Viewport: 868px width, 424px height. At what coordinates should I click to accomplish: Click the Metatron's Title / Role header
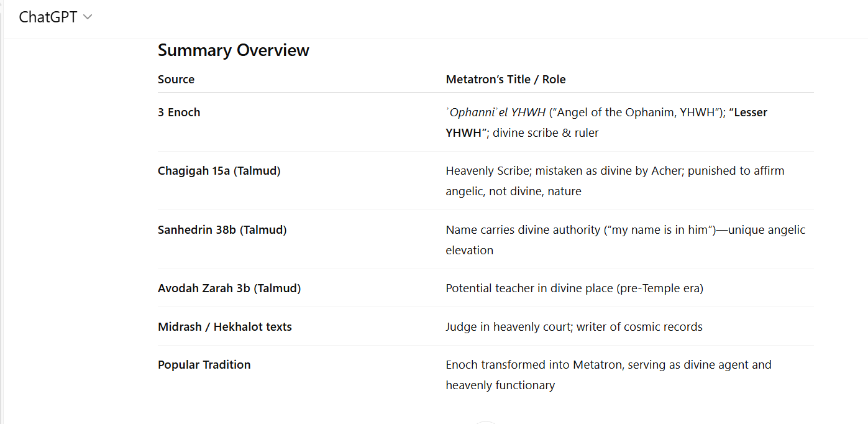505,80
